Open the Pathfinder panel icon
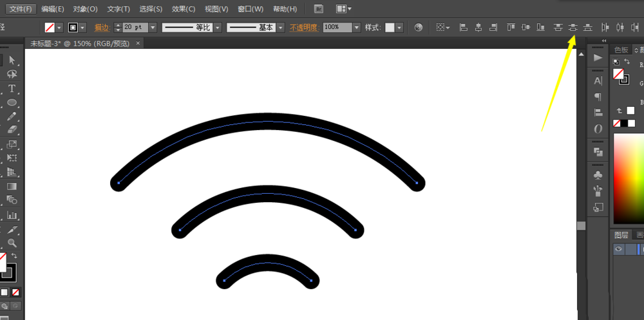 (598, 152)
